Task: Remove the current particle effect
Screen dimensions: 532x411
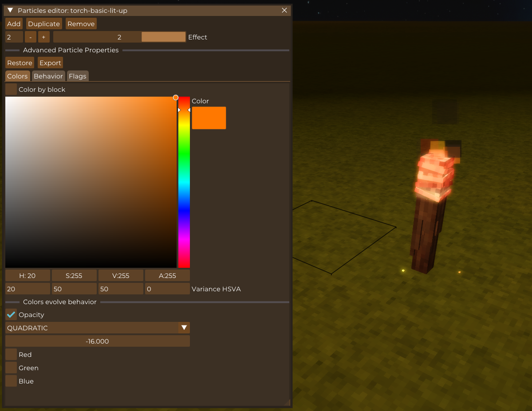Action: coord(81,24)
